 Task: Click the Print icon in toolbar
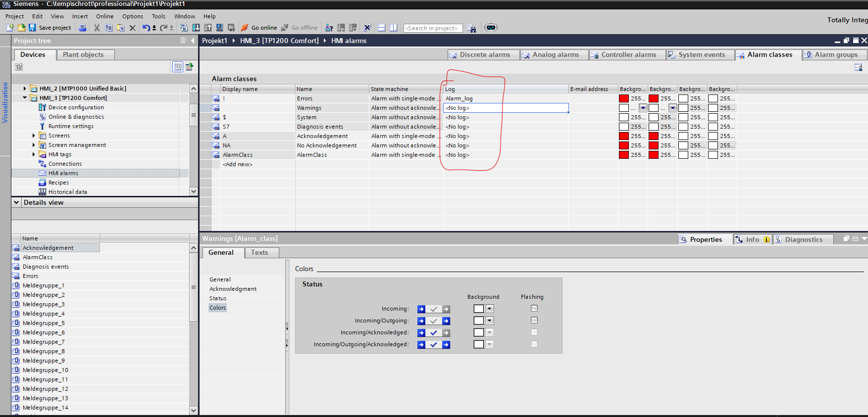pyautogui.click(x=83, y=28)
